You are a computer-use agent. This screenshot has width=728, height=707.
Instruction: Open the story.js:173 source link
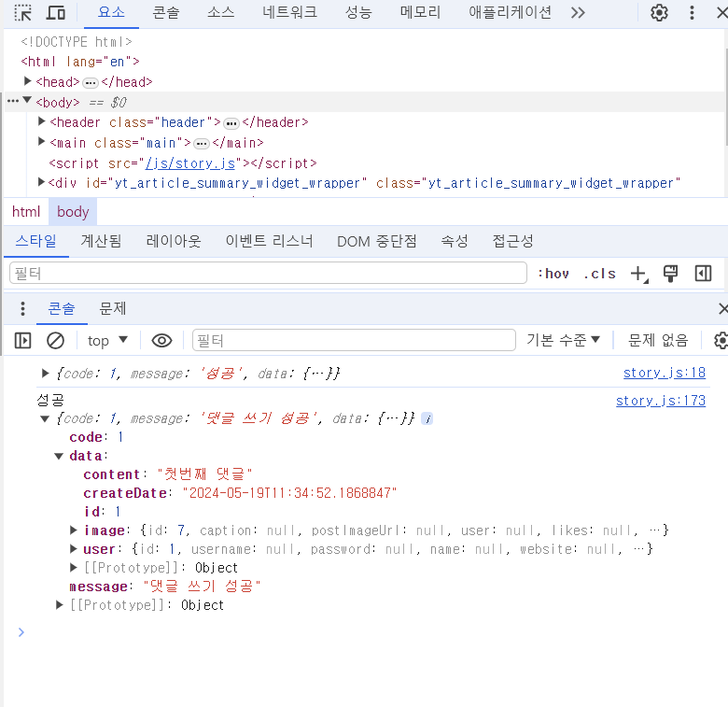click(x=661, y=401)
